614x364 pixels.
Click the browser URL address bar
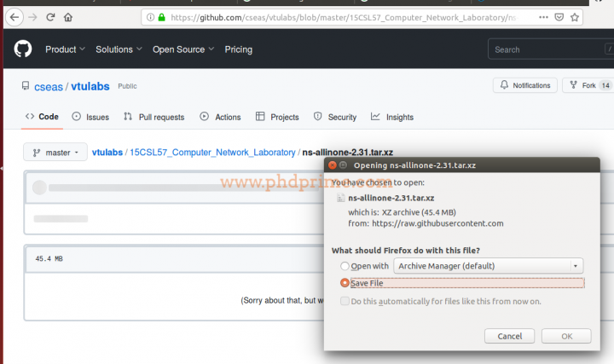coord(341,17)
